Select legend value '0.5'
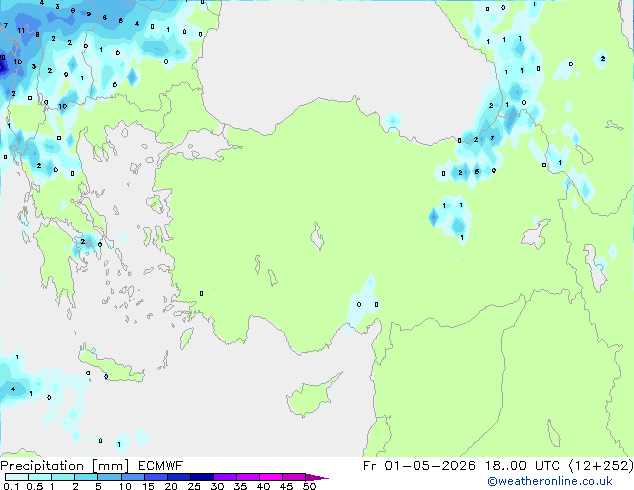Viewport: 634px width, 490px height. click(x=35, y=486)
